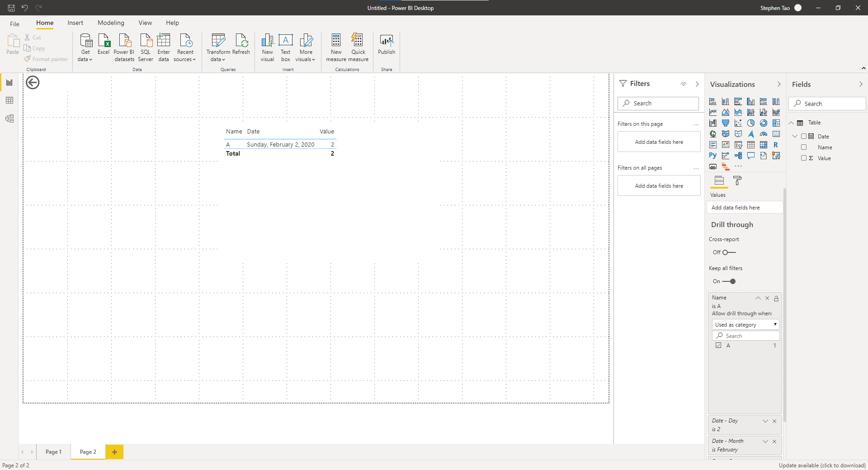Screen dimensions: 868x470
Task: Select the Donut chart visual
Action: pos(764,123)
